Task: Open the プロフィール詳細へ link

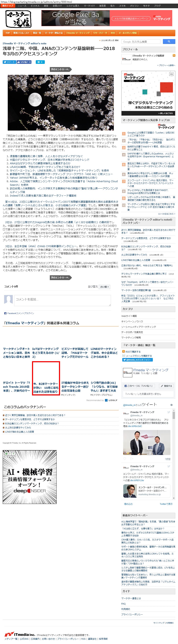Action: pyautogui.click(x=166, y=65)
